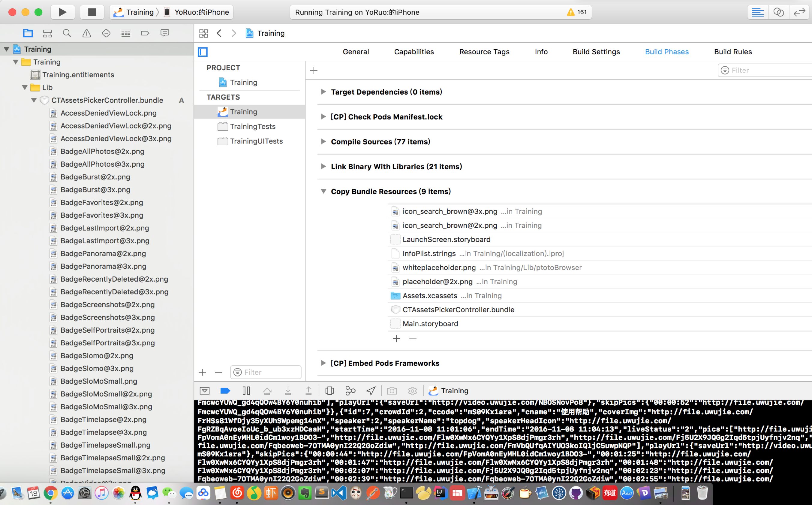Select the Version editor layout
This screenshot has width=812, height=505.
point(799,12)
